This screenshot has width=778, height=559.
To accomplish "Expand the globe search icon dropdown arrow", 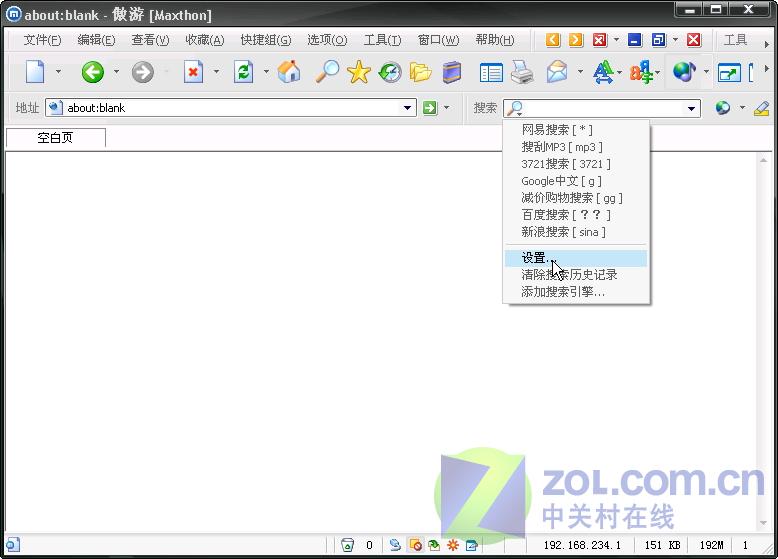I will coord(742,108).
